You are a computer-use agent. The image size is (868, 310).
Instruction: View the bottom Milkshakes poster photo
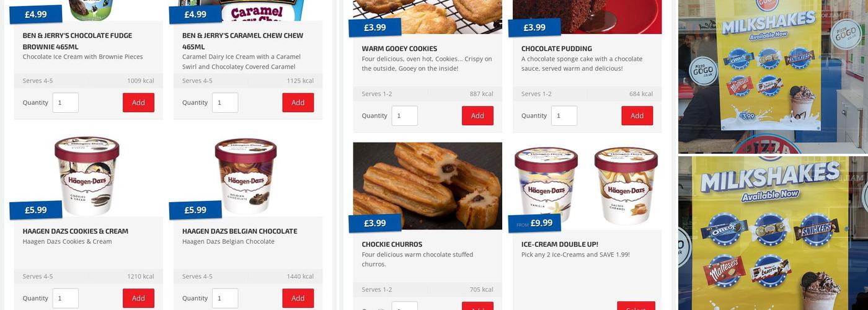point(773,233)
